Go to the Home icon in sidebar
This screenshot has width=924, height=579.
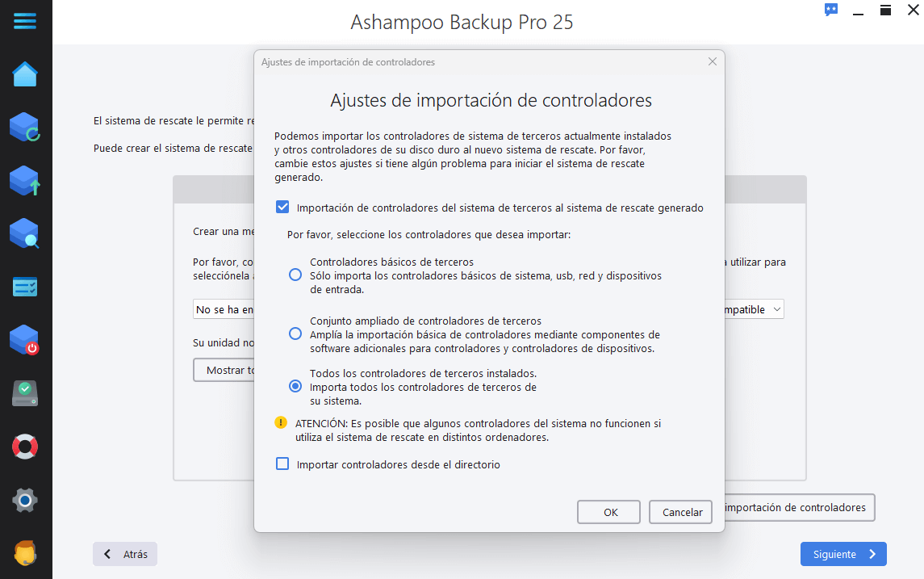point(25,74)
